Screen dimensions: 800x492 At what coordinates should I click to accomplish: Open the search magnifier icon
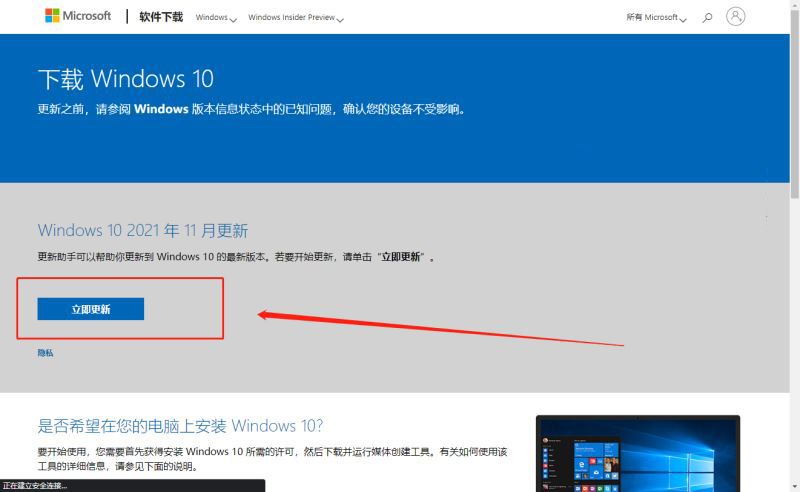tap(707, 17)
